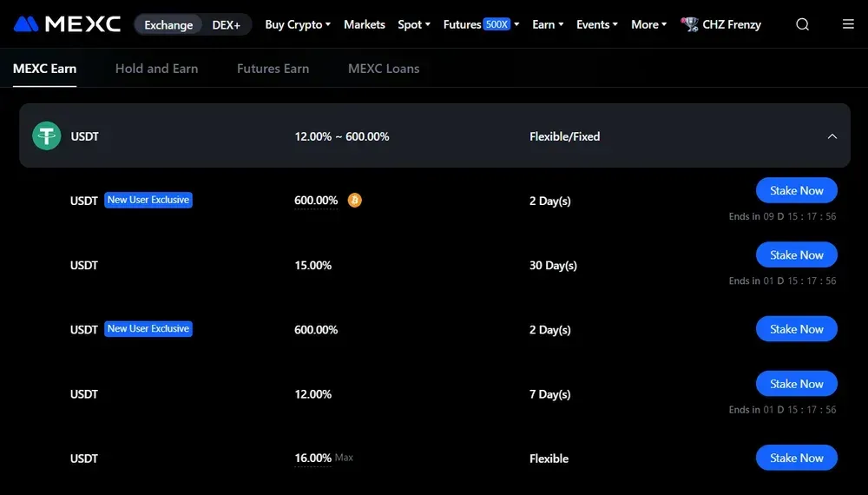Viewport: 868px width, 495px height.
Task: Open the Spot dropdown menu
Action: click(x=413, y=24)
